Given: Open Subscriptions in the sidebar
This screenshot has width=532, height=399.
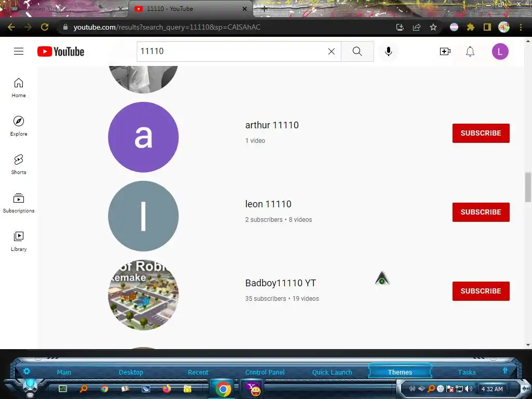Looking at the screenshot, I should pos(19,203).
